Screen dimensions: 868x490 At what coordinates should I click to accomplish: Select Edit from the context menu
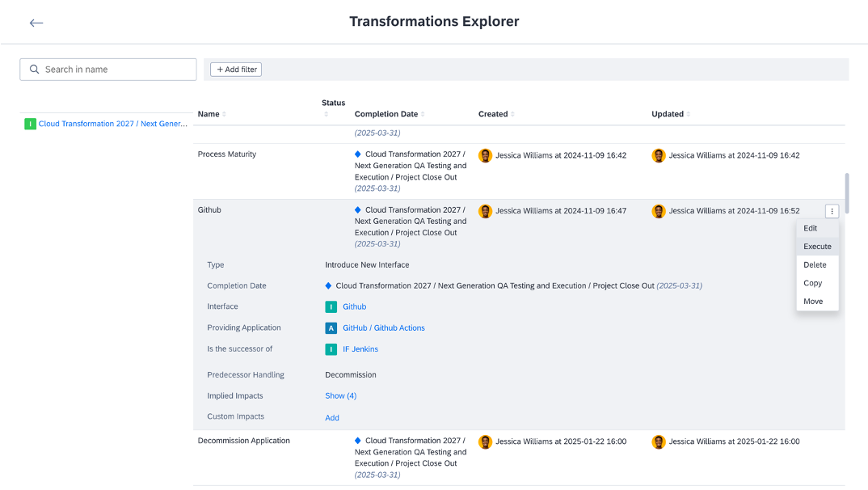pos(811,228)
